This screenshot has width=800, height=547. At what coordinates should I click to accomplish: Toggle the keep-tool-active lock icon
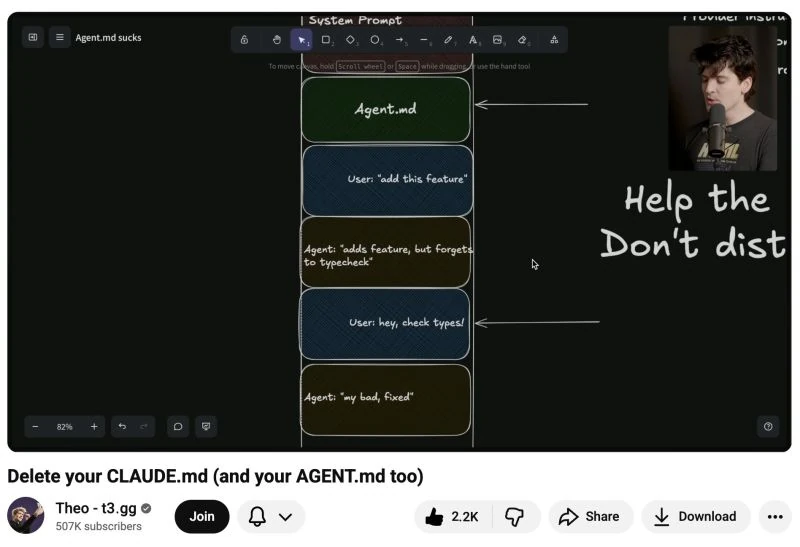[244, 40]
